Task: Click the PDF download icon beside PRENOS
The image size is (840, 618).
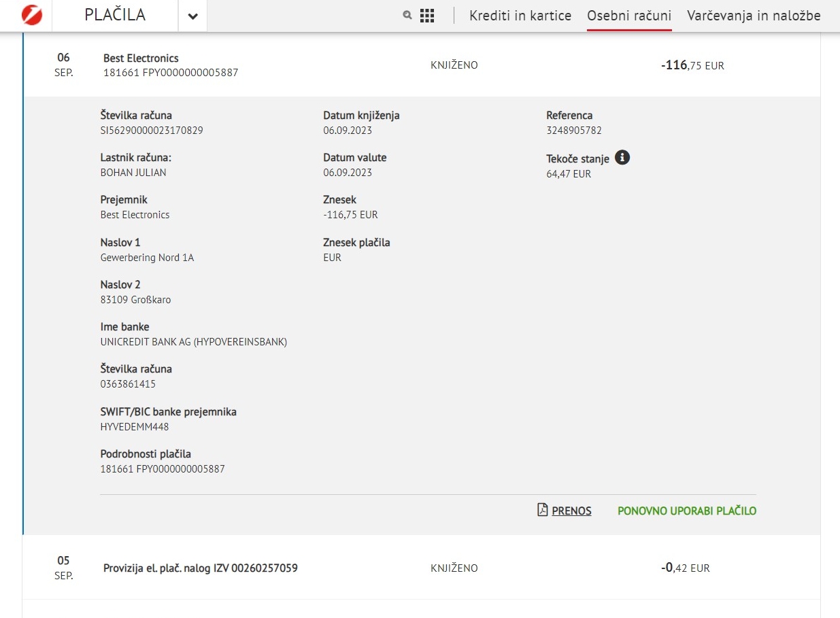Action: click(543, 510)
